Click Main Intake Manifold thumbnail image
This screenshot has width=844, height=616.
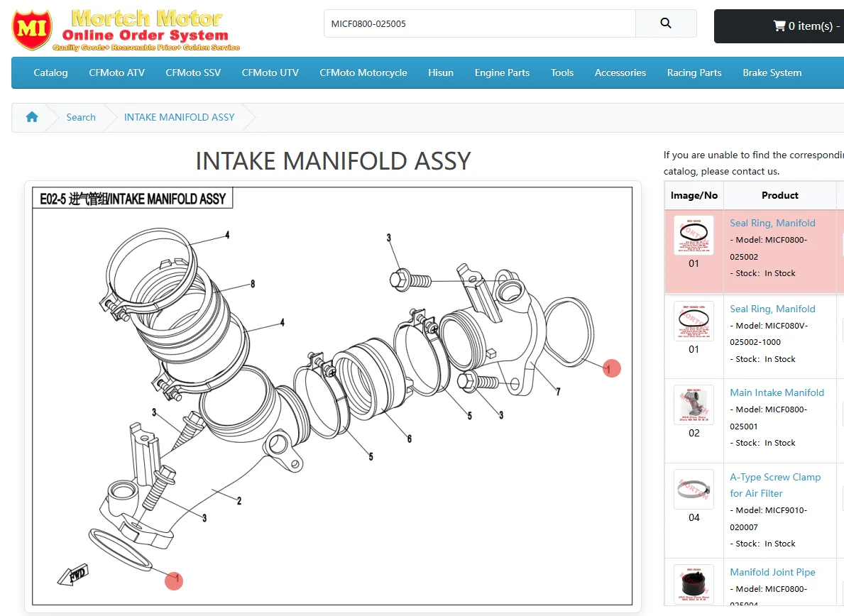tap(694, 405)
